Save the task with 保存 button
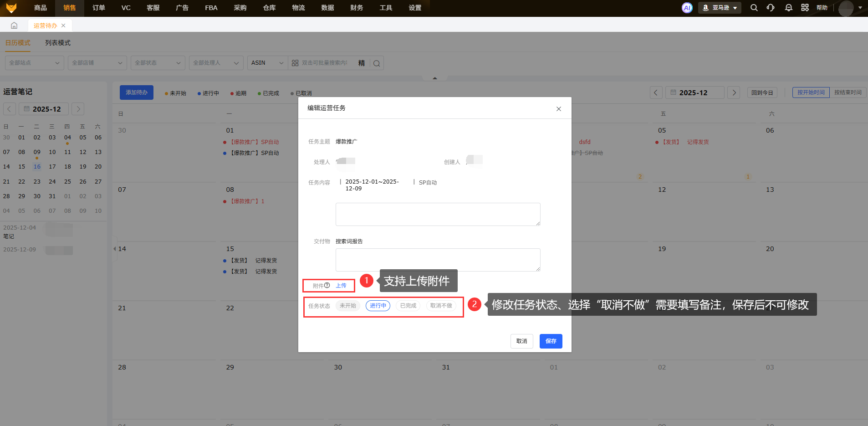This screenshot has width=868, height=426. pos(551,341)
